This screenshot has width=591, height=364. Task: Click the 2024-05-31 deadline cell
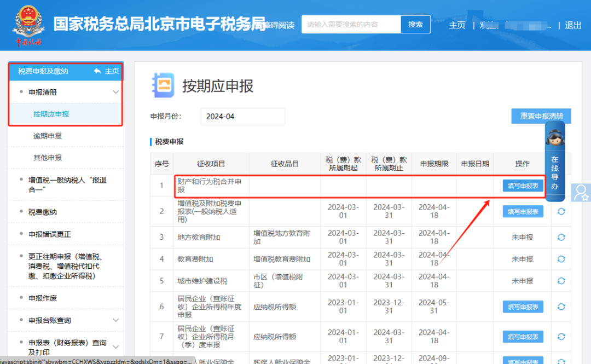click(434, 307)
